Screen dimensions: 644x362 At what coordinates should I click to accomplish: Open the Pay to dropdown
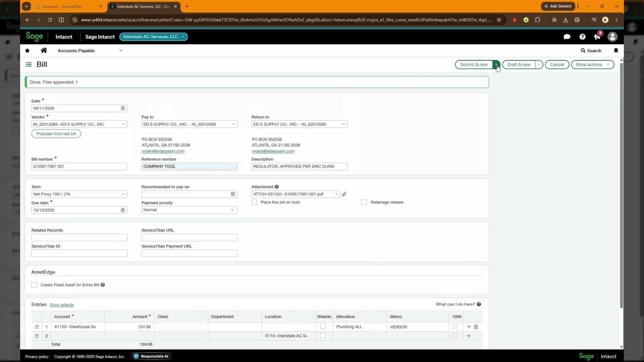pos(233,124)
